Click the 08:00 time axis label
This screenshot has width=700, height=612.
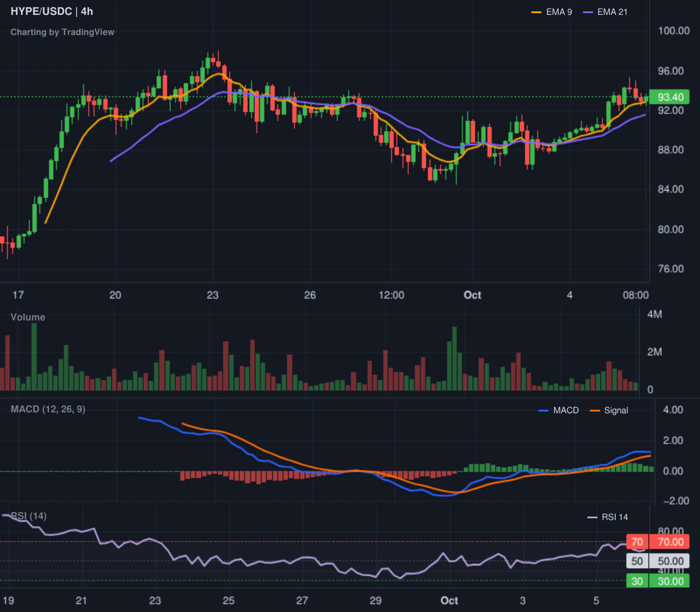click(636, 295)
